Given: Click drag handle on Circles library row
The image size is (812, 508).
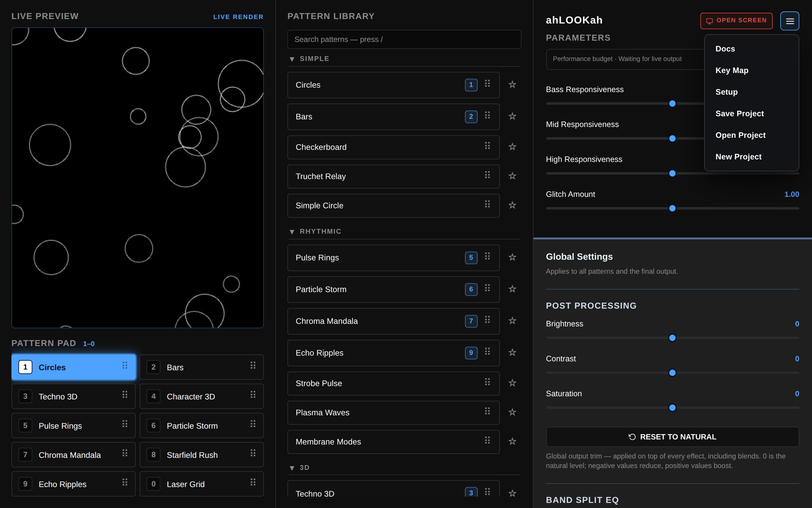Looking at the screenshot, I should coord(487,83).
